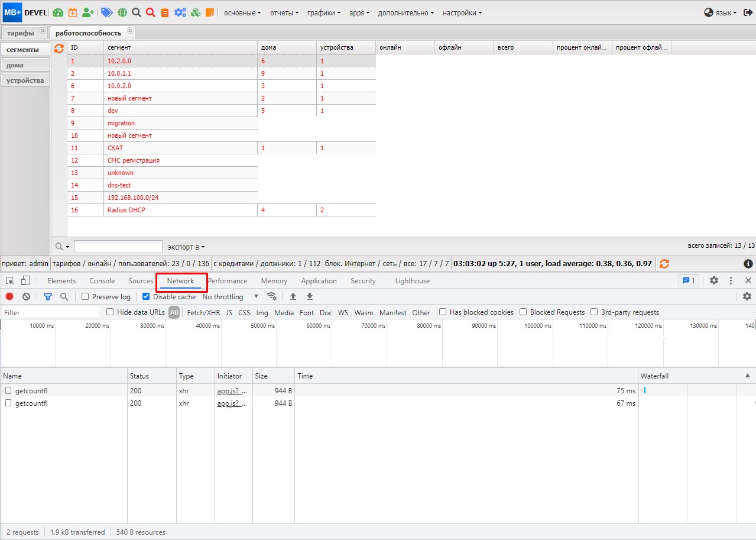Open the Console tab in DevTools
This screenshot has width=756, height=540.
pos(102,281)
